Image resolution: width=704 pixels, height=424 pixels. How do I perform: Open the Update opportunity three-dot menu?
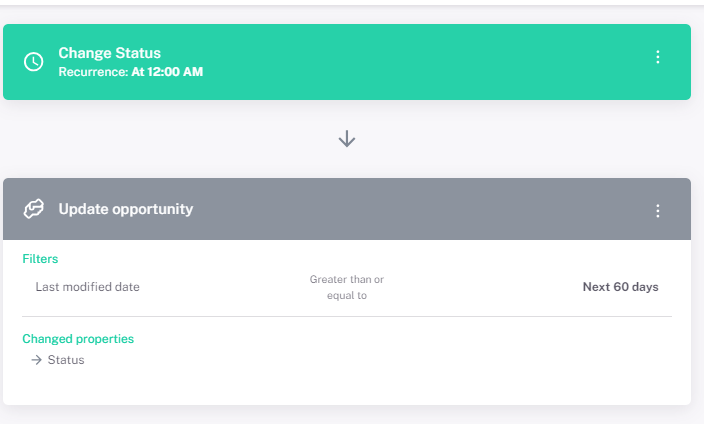[x=658, y=210]
